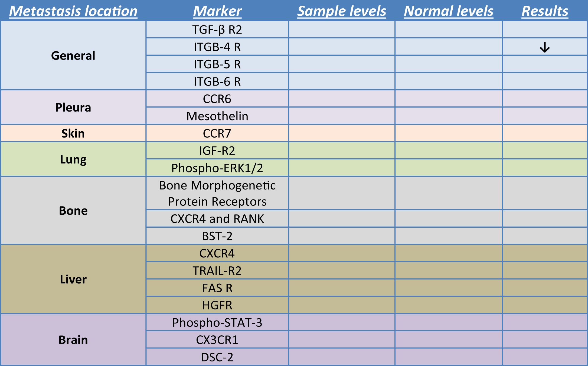This screenshot has height=366, width=588.
Task: Select the Bone Morphogenetic Protein Receptors cell
Action: (217, 193)
